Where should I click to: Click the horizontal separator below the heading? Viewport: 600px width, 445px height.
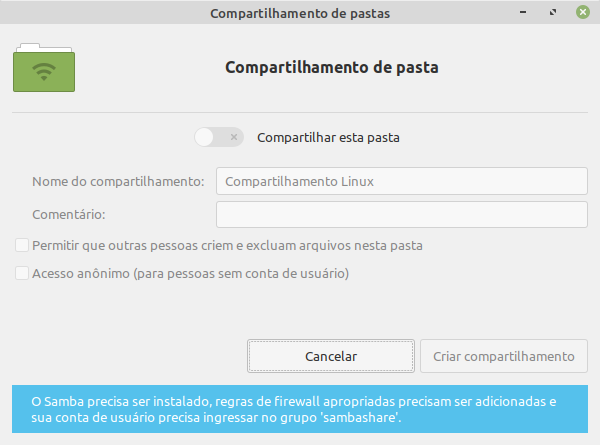(300, 112)
